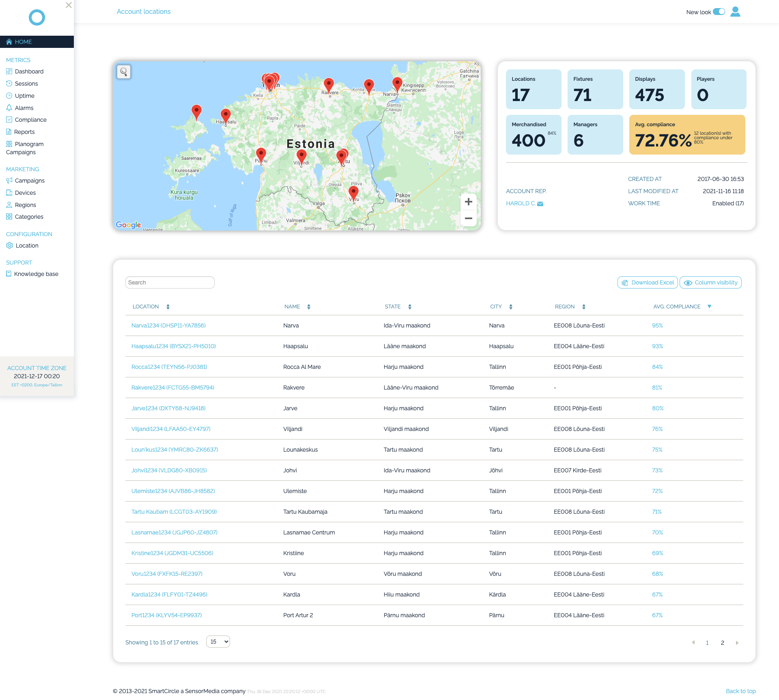Viewport: 779px width, 700px height.
Task: Click the Google logo on the map
Action: click(x=128, y=225)
